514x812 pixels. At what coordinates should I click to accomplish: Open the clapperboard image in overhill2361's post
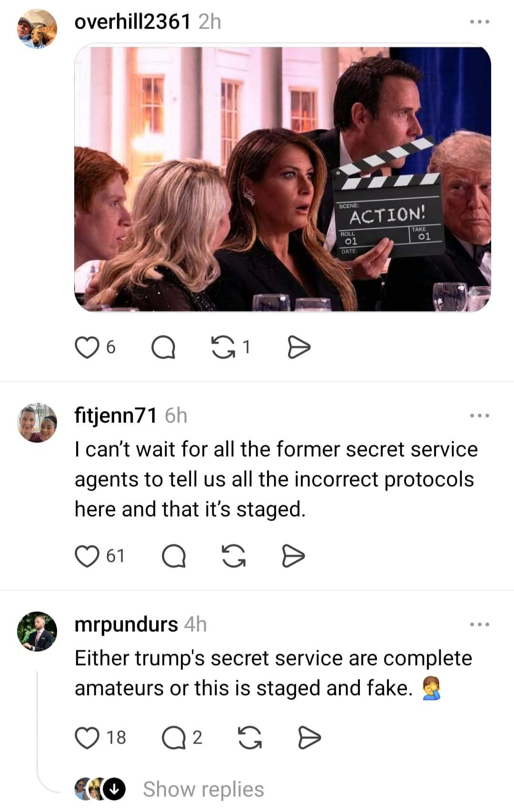point(283,178)
